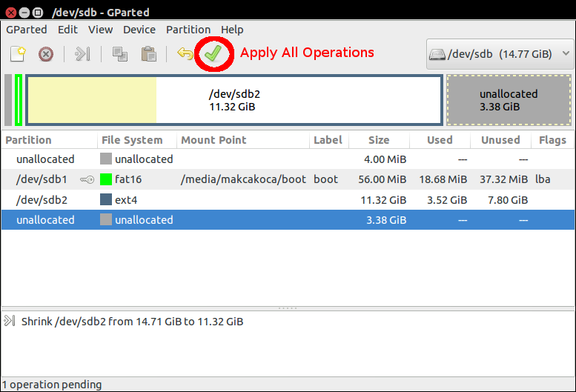Screen dimensions: 576x392
Task: Click the Paste partition toolbar icon
Action: tap(148, 53)
